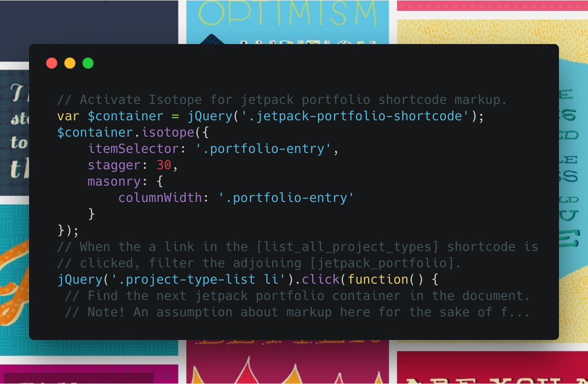
Task: Click the comment 'Activate Isotope for jetpack portfolio'
Action: coord(282,100)
